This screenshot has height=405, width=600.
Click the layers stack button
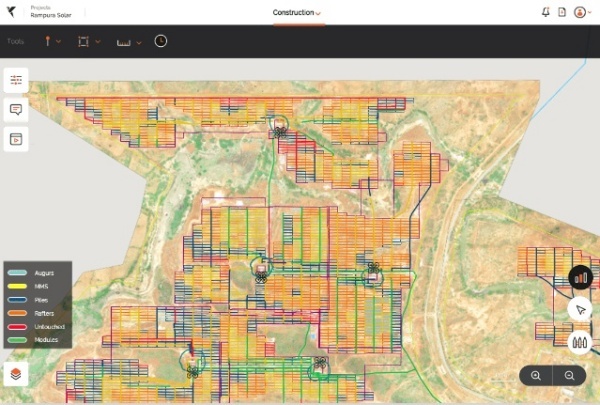coord(16,374)
